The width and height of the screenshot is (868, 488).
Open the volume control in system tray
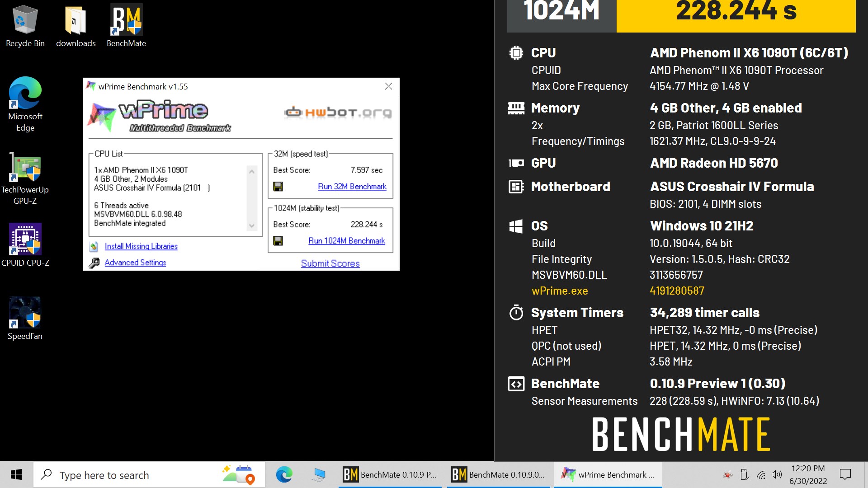point(777,475)
